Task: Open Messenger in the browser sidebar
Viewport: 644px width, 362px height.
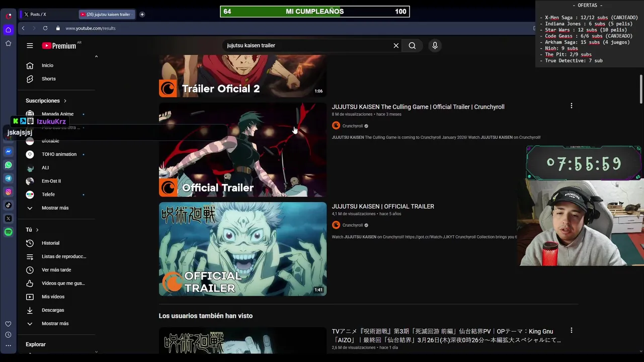Action: pos(9,151)
